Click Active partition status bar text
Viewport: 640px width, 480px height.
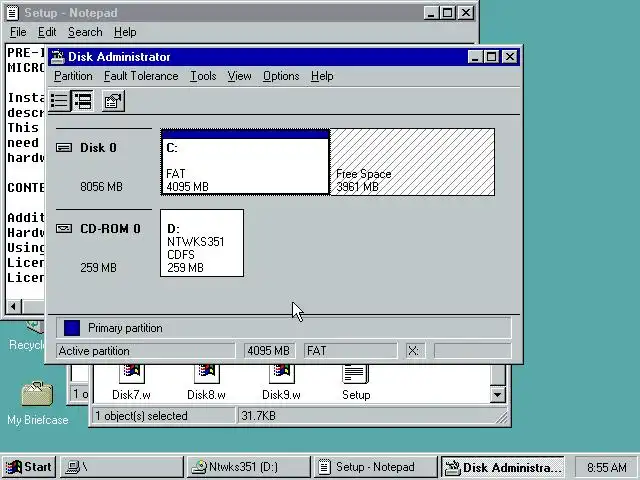[94, 351]
